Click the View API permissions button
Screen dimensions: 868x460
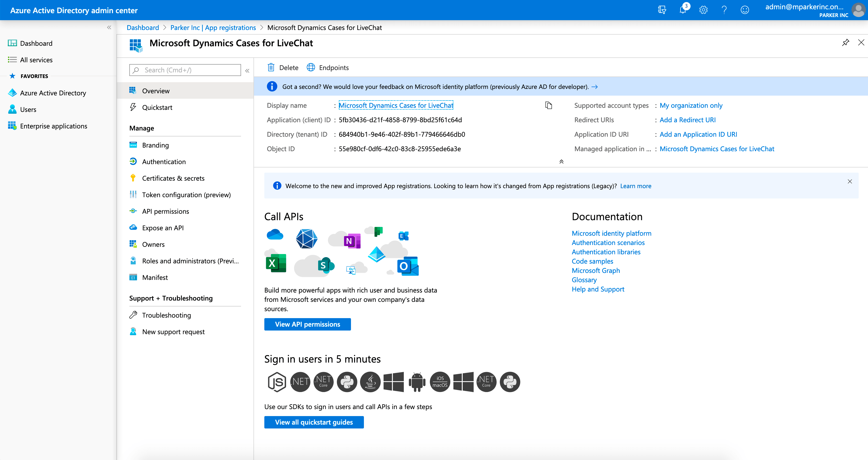tap(307, 324)
